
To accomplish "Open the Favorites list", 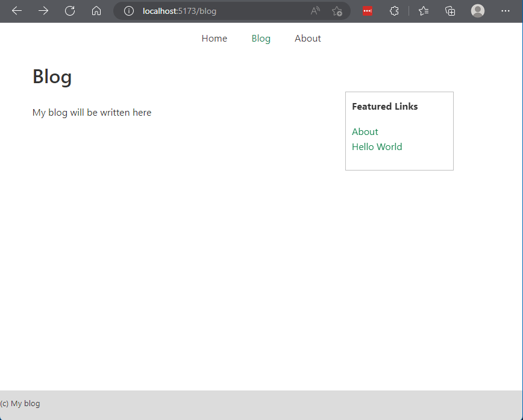I will click(x=422, y=10).
